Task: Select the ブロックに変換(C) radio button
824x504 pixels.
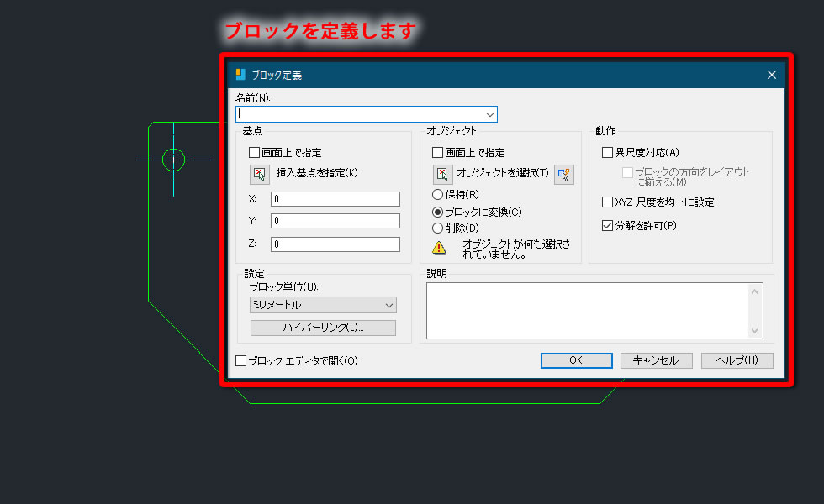Action: pyautogui.click(x=437, y=212)
